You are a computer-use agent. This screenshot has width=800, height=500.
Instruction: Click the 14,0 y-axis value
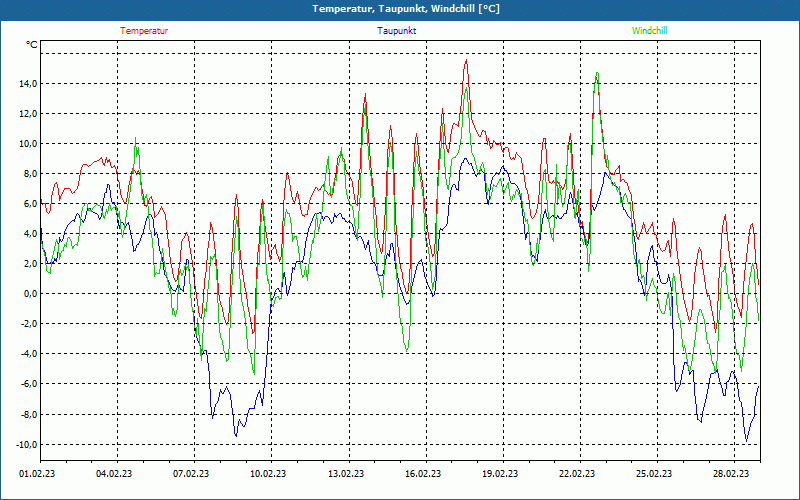pyautogui.click(x=29, y=83)
